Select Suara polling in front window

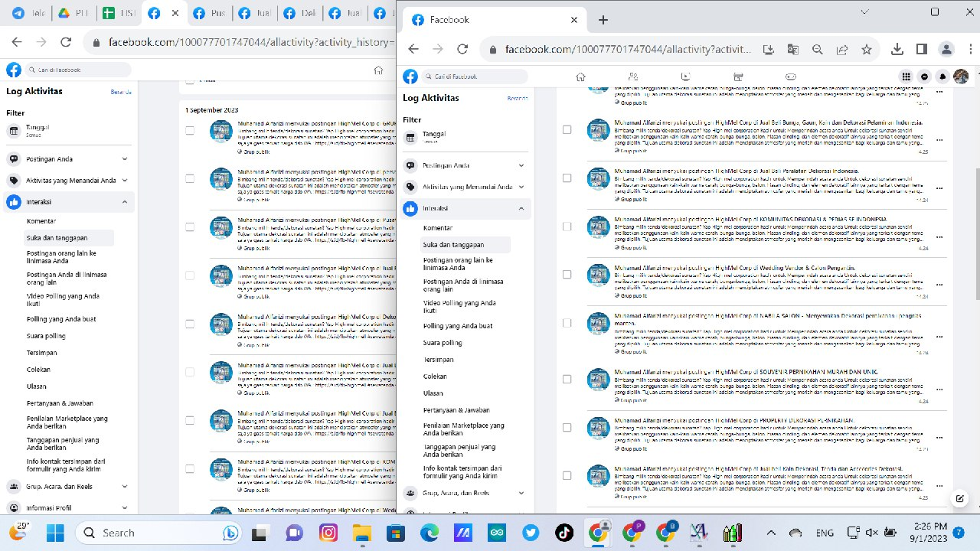443,343
